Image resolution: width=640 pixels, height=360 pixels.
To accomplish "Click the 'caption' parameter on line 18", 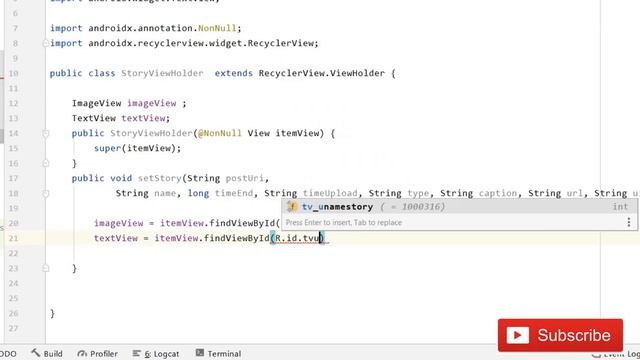I will [498, 193].
